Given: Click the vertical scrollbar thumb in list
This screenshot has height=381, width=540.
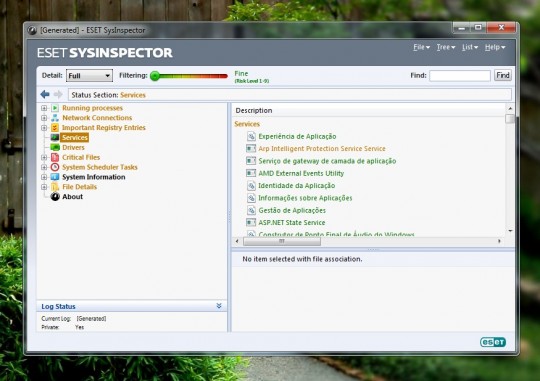Looking at the screenshot, I should (x=510, y=119).
